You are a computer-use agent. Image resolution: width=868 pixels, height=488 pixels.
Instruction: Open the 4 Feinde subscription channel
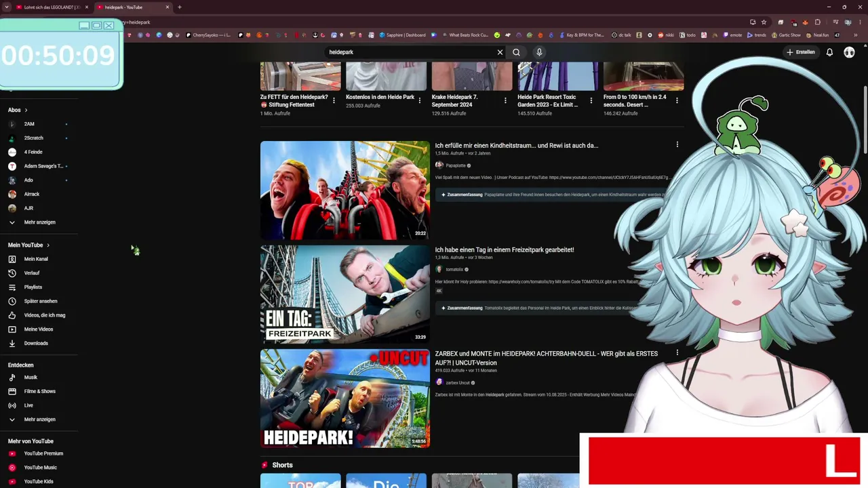coord(26,152)
